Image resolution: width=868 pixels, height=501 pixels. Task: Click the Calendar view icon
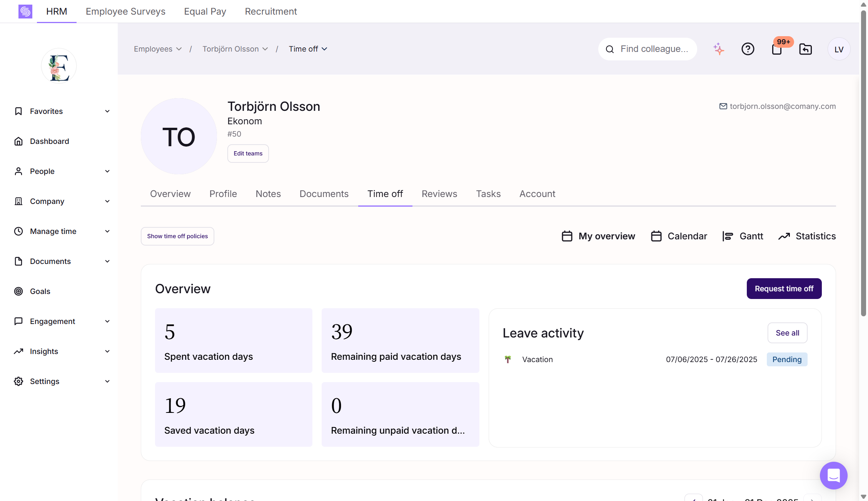[656, 236]
